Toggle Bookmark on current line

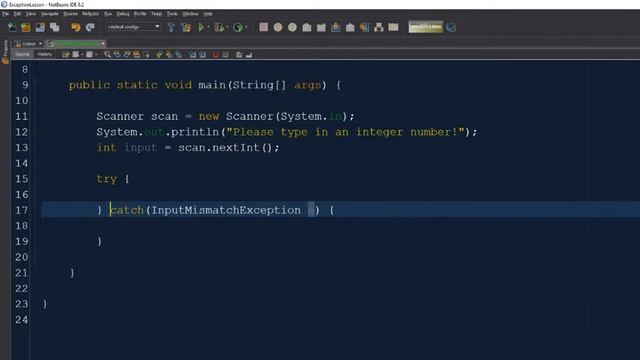(x=178, y=54)
